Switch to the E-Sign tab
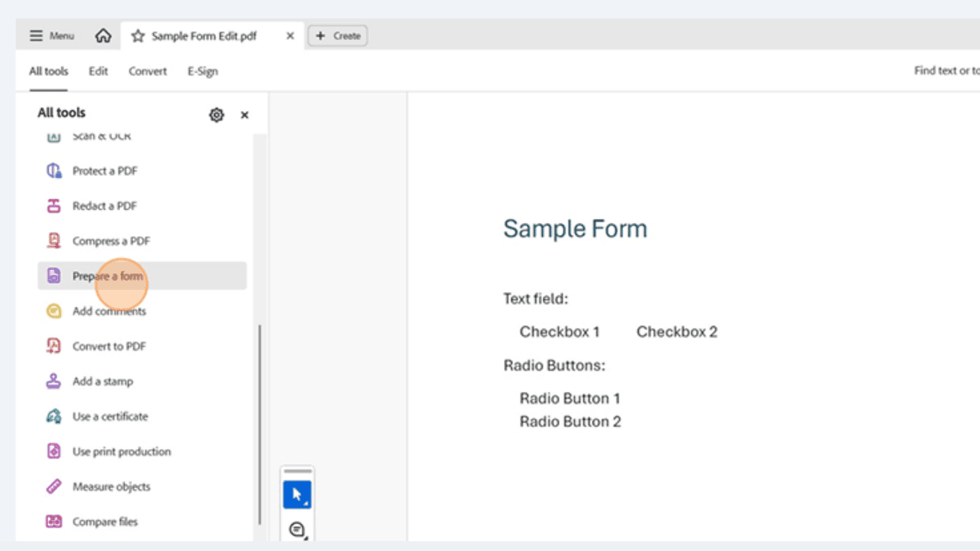The height and width of the screenshot is (551, 980). click(202, 71)
